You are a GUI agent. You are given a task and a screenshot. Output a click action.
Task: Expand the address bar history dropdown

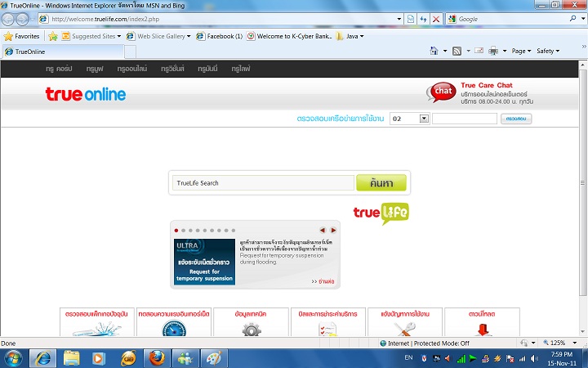399,19
